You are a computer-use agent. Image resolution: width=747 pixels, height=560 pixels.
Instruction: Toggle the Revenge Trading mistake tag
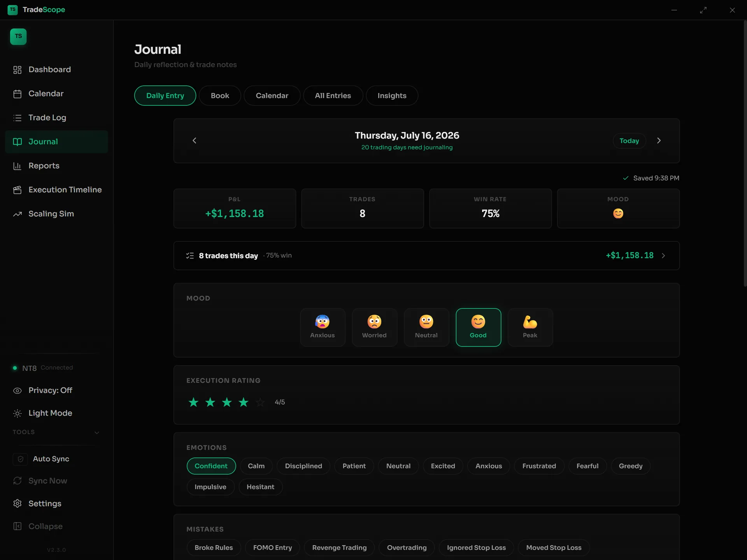pyautogui.click(x=339, y=548)
